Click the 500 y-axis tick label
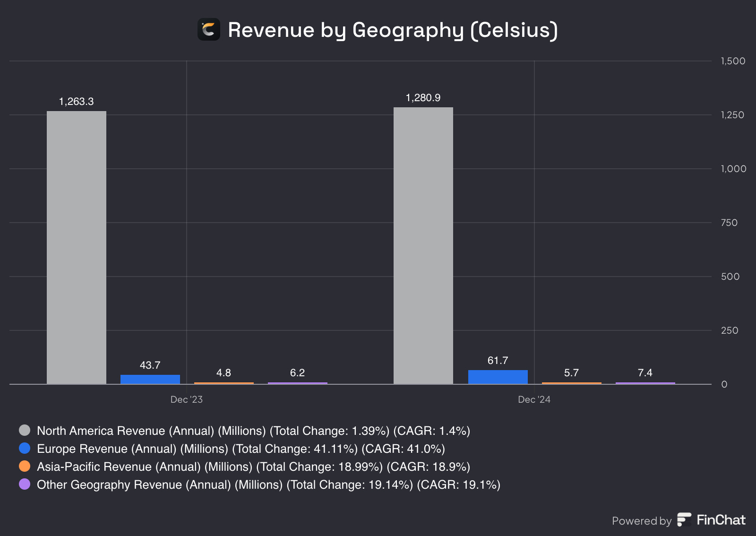 pyautogui.click(x=730, y=277)
